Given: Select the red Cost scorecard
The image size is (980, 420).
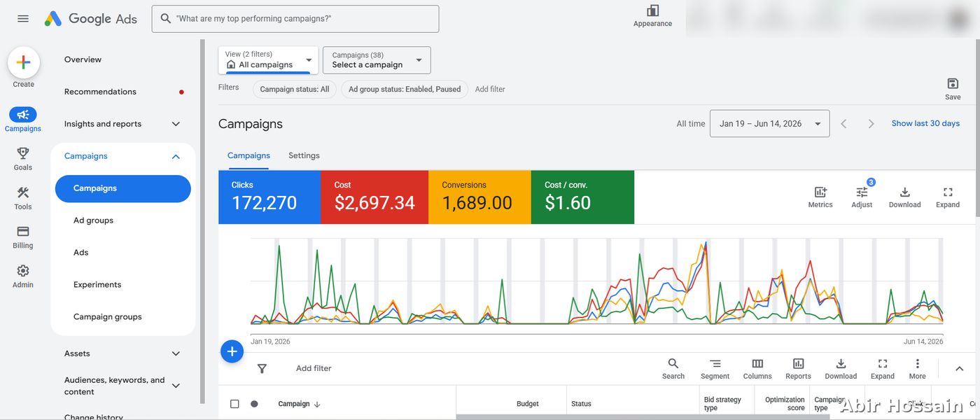Looking at the screenshot, I should [374, 197].
